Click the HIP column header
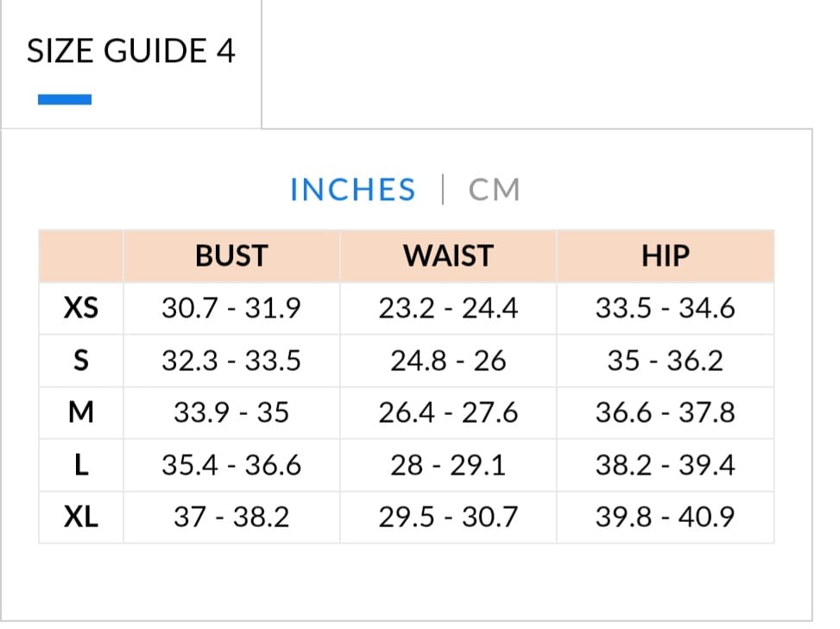 pos(665,256)
